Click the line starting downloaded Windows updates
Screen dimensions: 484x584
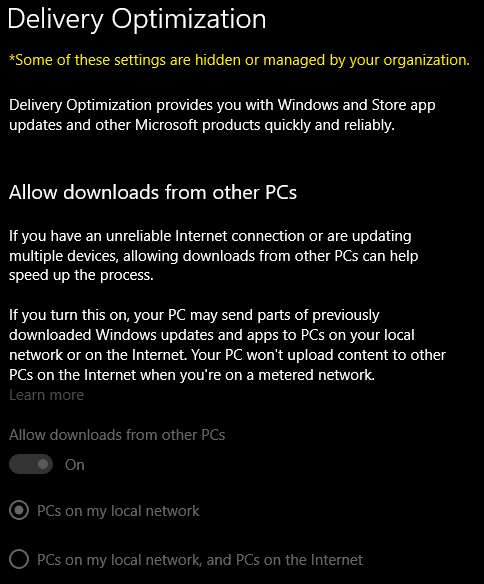pos(212,335)
